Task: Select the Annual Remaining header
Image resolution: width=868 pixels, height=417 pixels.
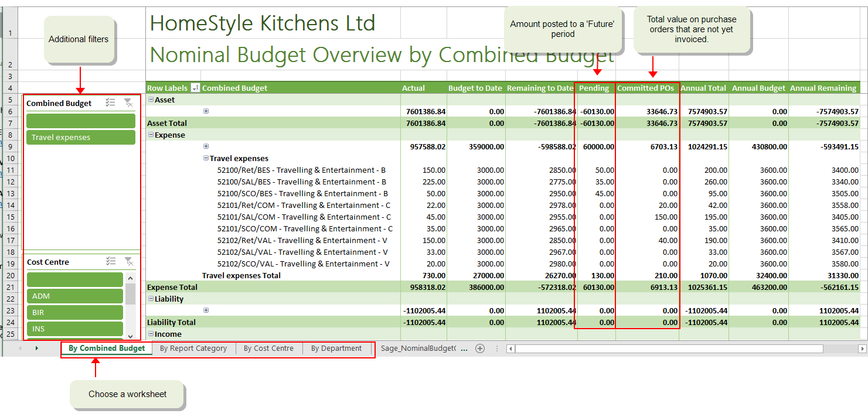Action: click(823, 88)
